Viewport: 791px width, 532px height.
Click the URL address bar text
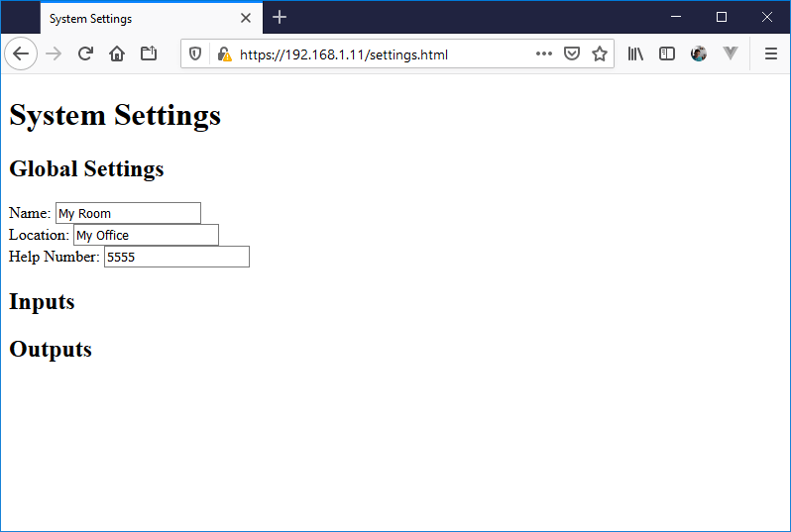point(343,54)
